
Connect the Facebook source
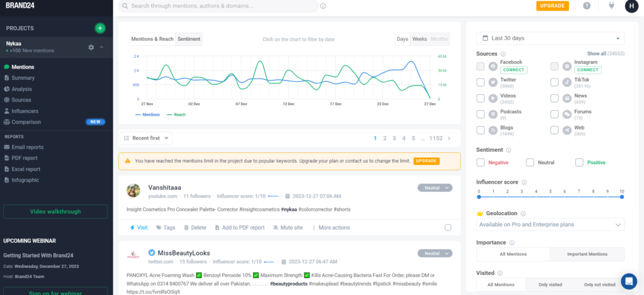click(513, 70)
